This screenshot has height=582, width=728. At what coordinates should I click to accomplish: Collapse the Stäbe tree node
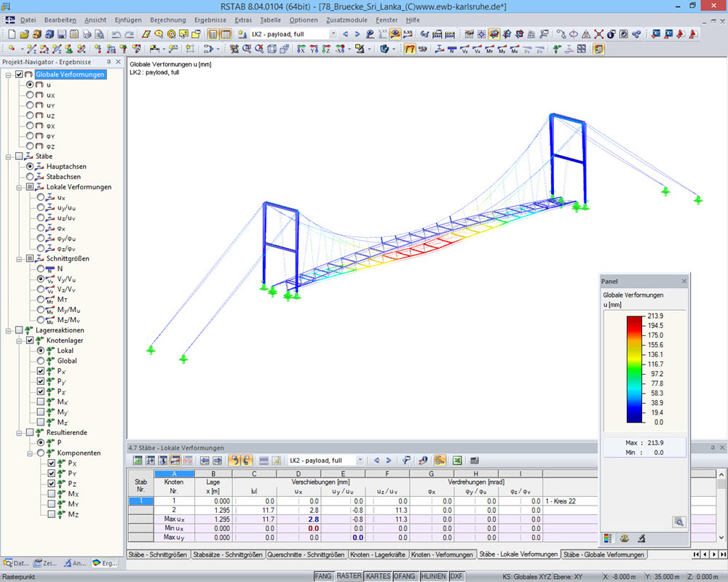[8, 156]
